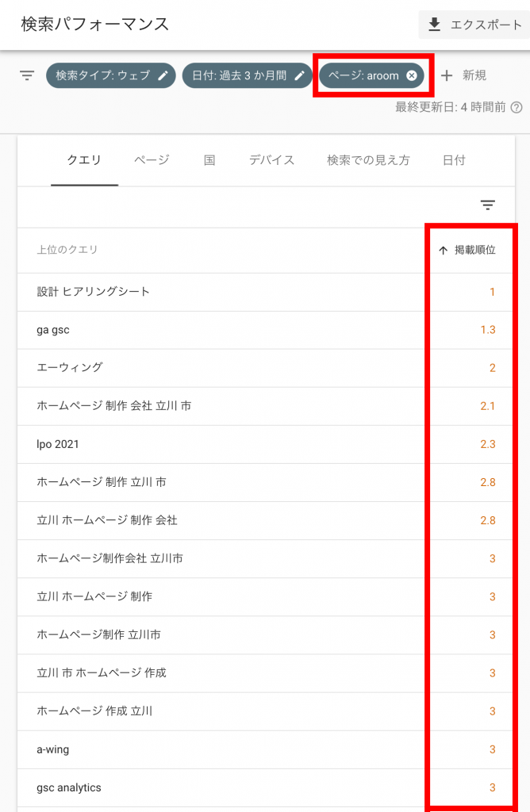This screenshot has width=530, height=812.
Task: Open the table rows filter icon
Action: click(488, 205)
